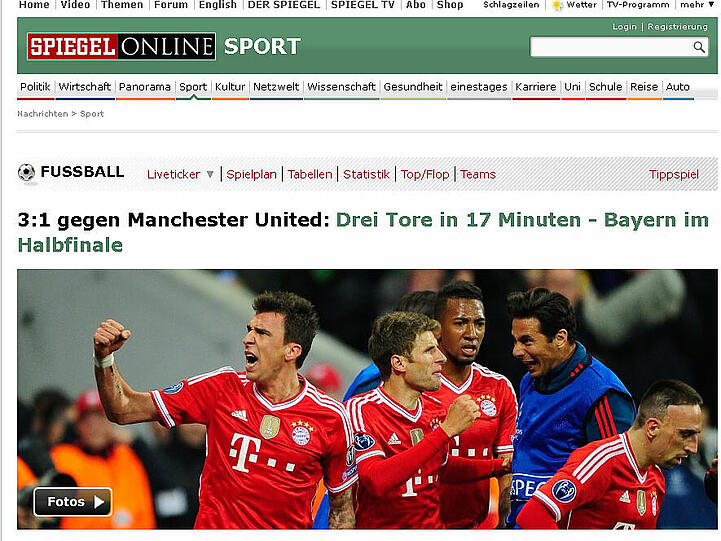Open TV-Programm link
The image size is (721, 541).
coord(638,5)
